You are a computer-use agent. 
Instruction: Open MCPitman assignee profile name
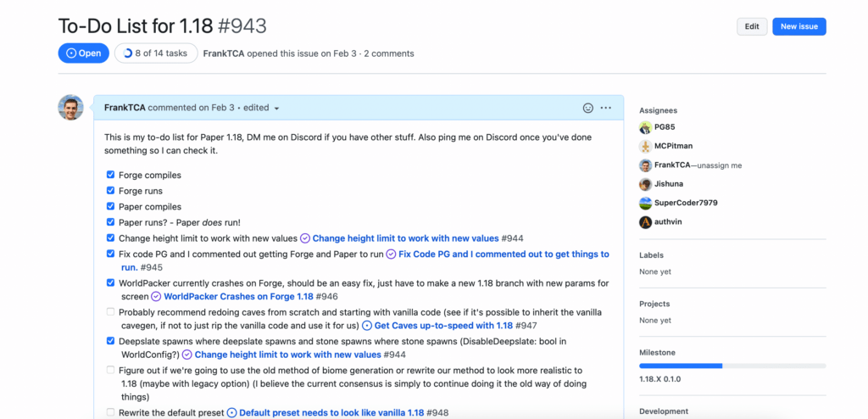tap(673, 147)
